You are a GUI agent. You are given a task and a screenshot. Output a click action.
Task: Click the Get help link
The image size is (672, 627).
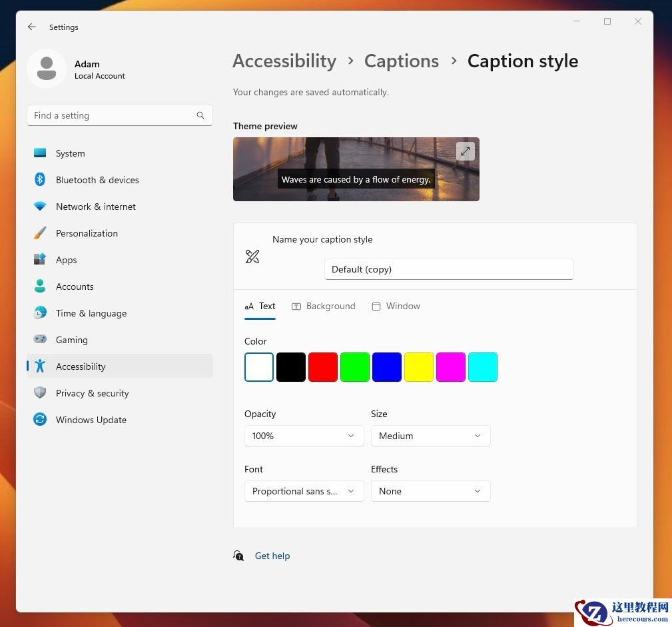pos(272,556)
